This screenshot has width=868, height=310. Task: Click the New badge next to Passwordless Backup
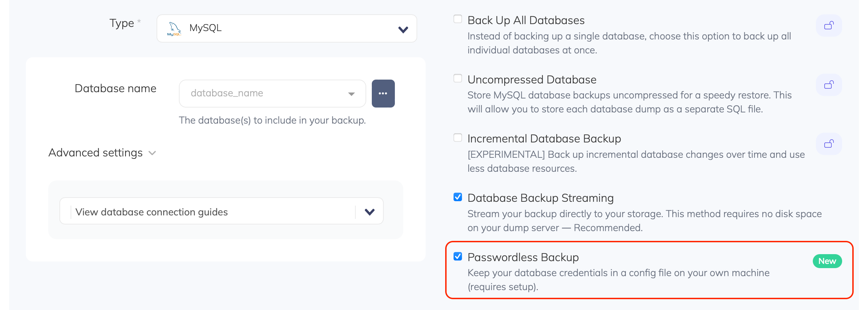(x=827, y=261)
